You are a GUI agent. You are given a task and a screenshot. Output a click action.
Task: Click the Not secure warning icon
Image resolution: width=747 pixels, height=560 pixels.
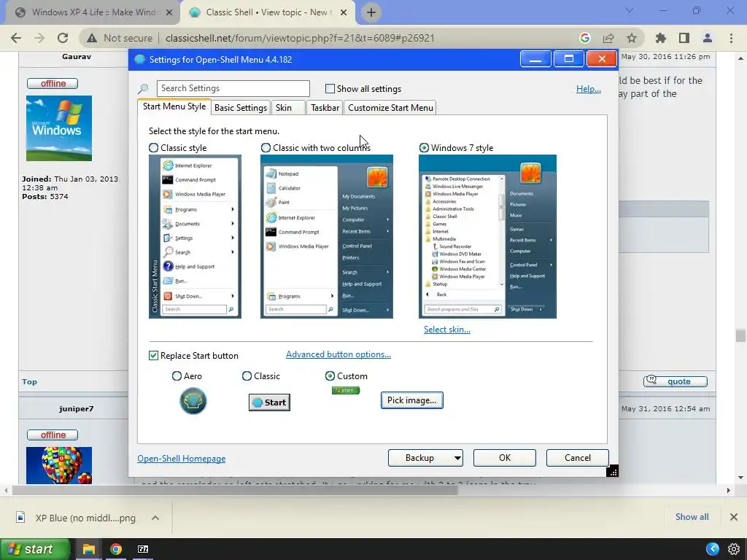tap(92, 38)
